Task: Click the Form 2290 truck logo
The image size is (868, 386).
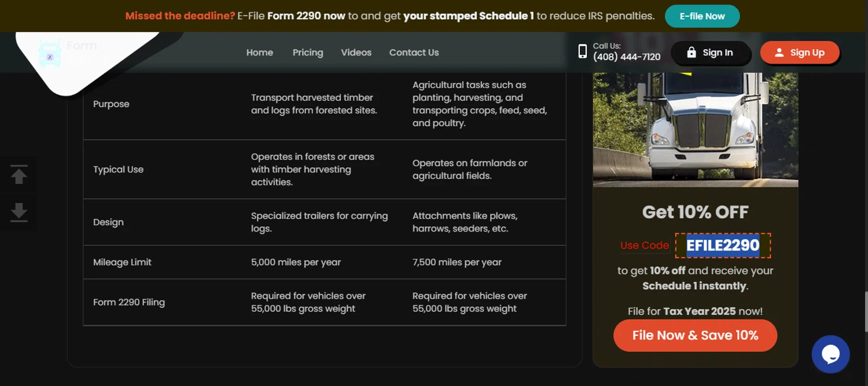Action: 50,53
